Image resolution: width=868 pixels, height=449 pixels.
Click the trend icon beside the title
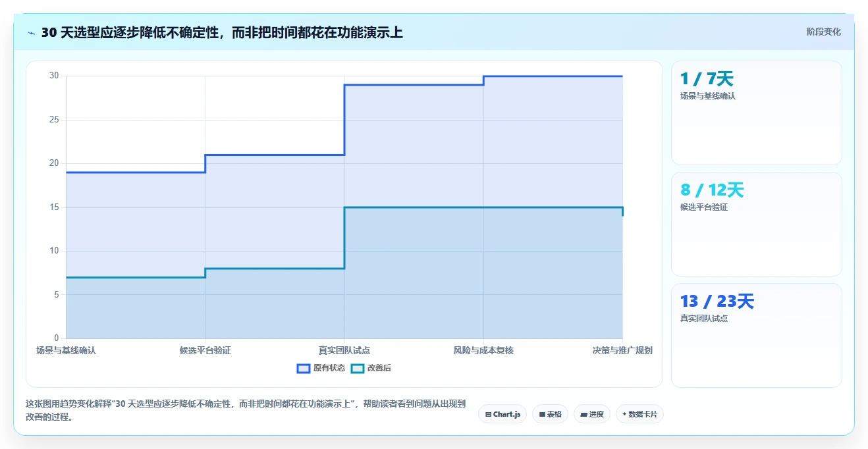(x=31, y=32)
